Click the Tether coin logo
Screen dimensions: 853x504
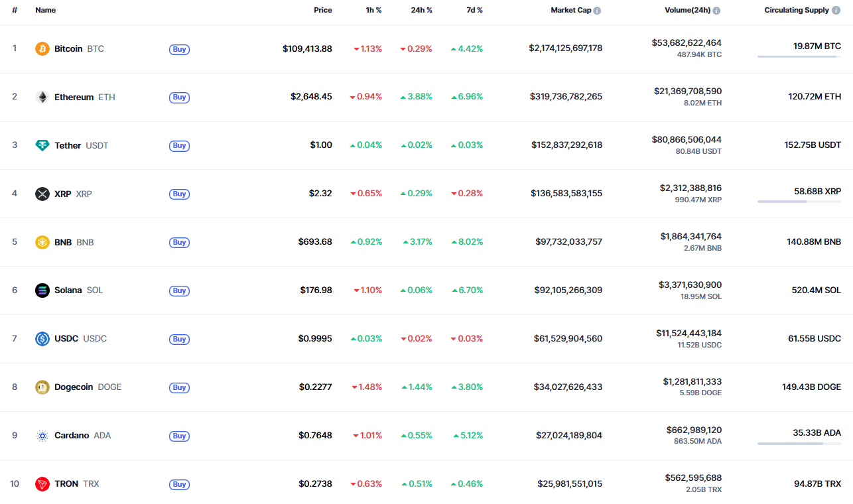click(42, 146)
